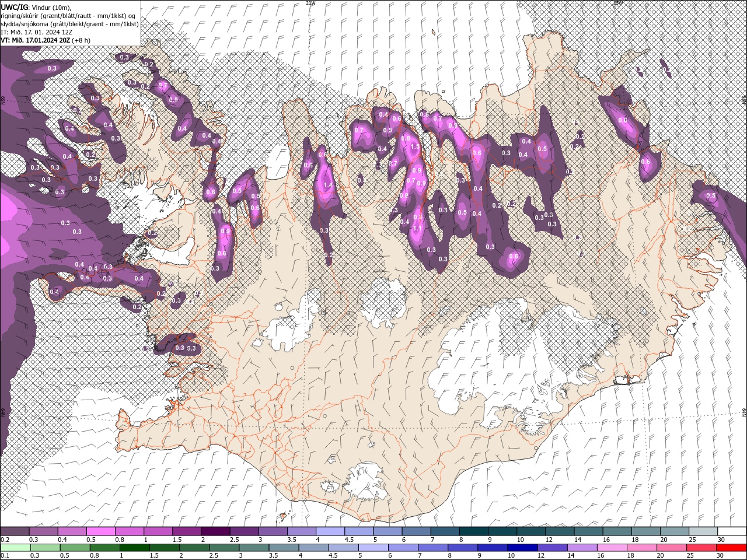
Task: Pick the pink bottom swatch labeled 18
Action: pyautogui.click(x=641, y=548)
